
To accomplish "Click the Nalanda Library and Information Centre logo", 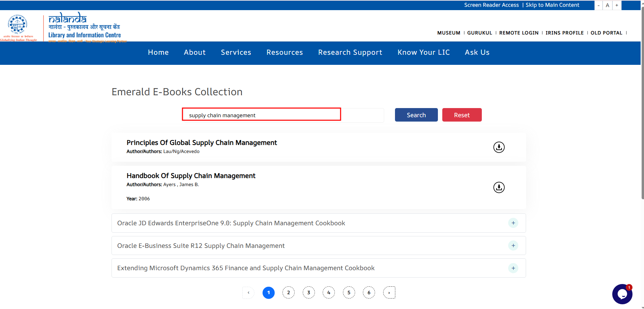I will [x=84, y=27].
